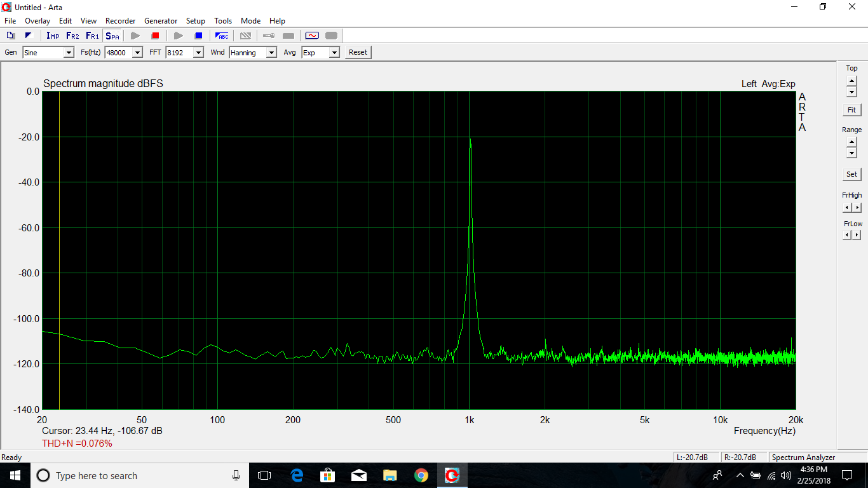The width and height of the screenshot is (868, 488).
Task: Stop recording with the red square button
Action: [x=155, y=36]
